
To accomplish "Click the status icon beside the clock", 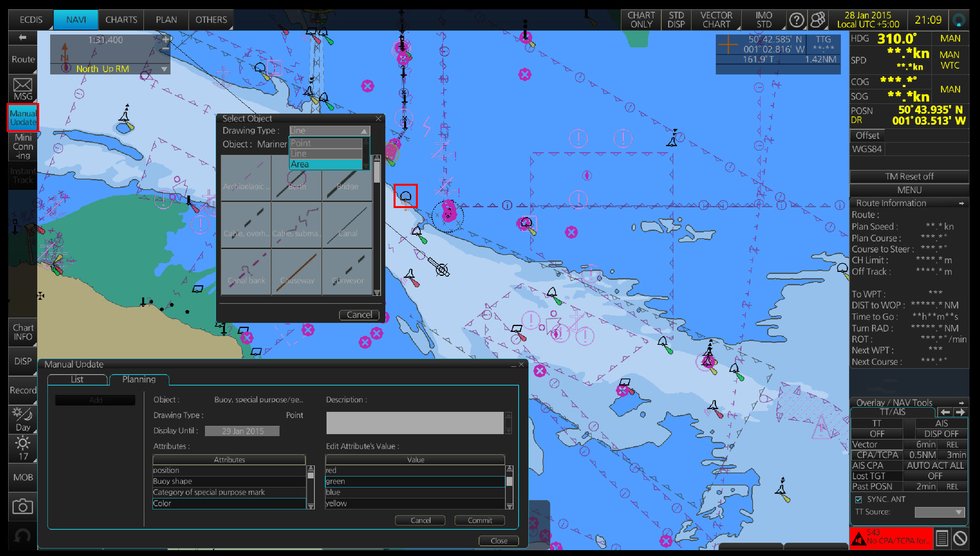I will click(x=959, y=20).
